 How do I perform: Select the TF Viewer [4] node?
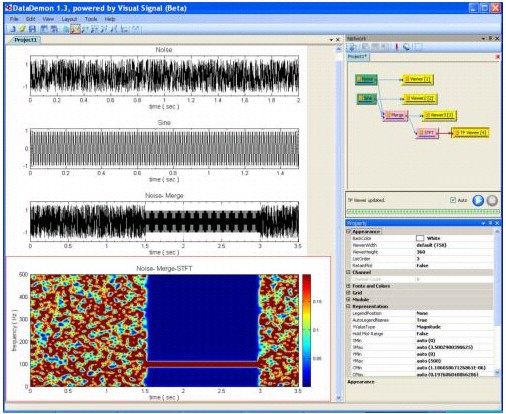pos(470,133)
